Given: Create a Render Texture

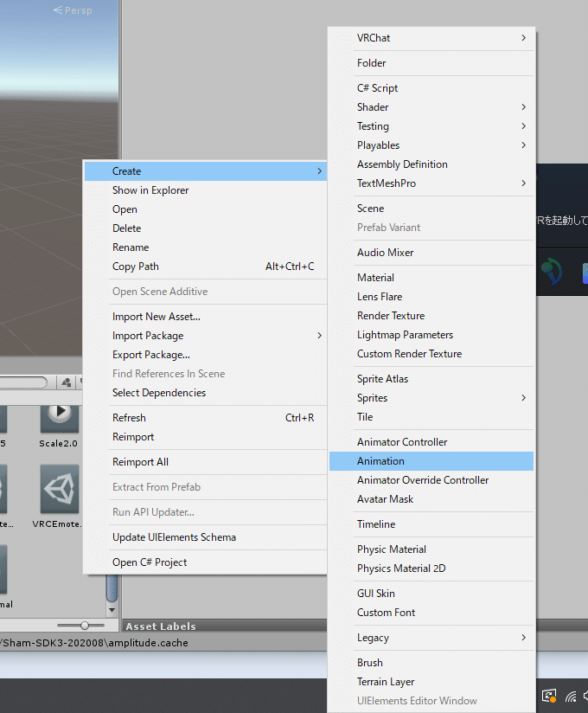Looking at the screenshot, I should click(431, 316).
